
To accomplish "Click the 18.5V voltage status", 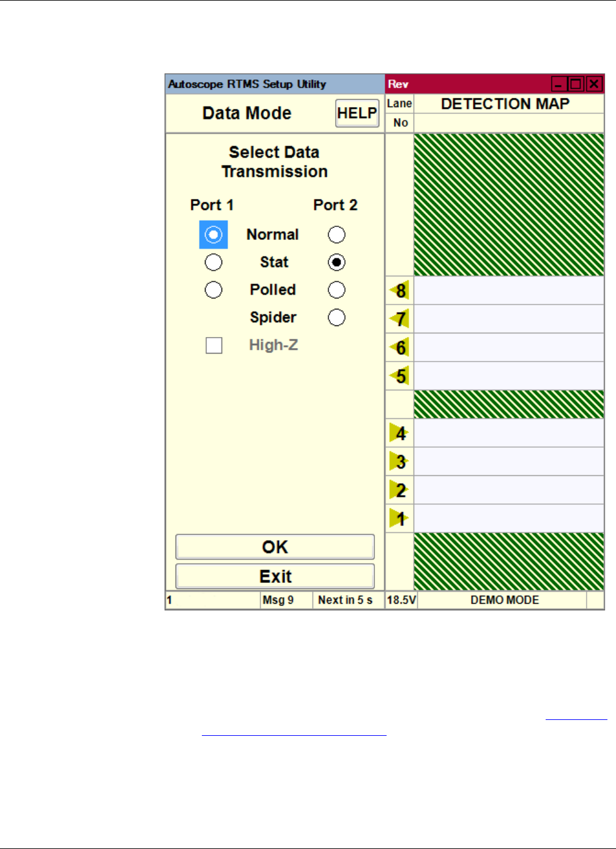I will point(401,600).
